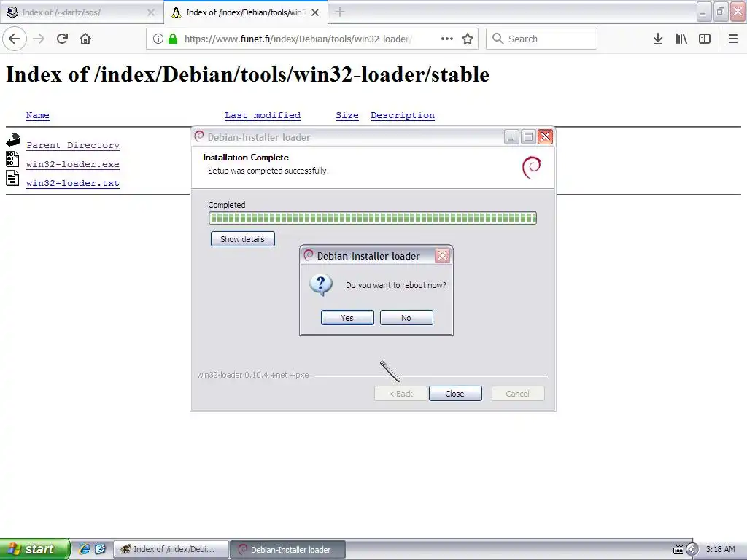Screen dimensions: 747x560
Task: Close the reboot prompt dialog
Action: [443, 256]
